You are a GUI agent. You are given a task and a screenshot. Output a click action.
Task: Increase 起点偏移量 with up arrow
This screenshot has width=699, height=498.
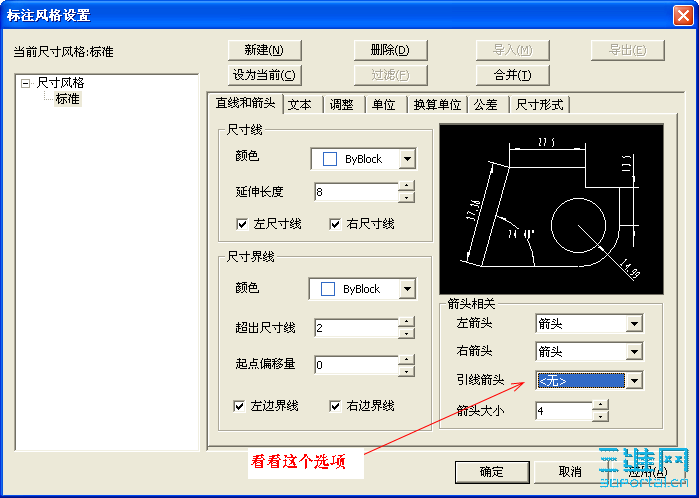406,359
